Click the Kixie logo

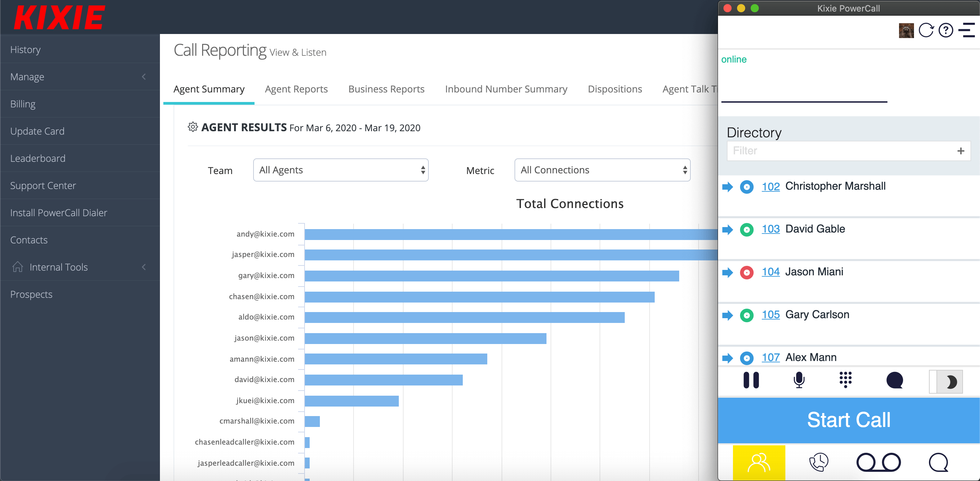pos(59,17)
